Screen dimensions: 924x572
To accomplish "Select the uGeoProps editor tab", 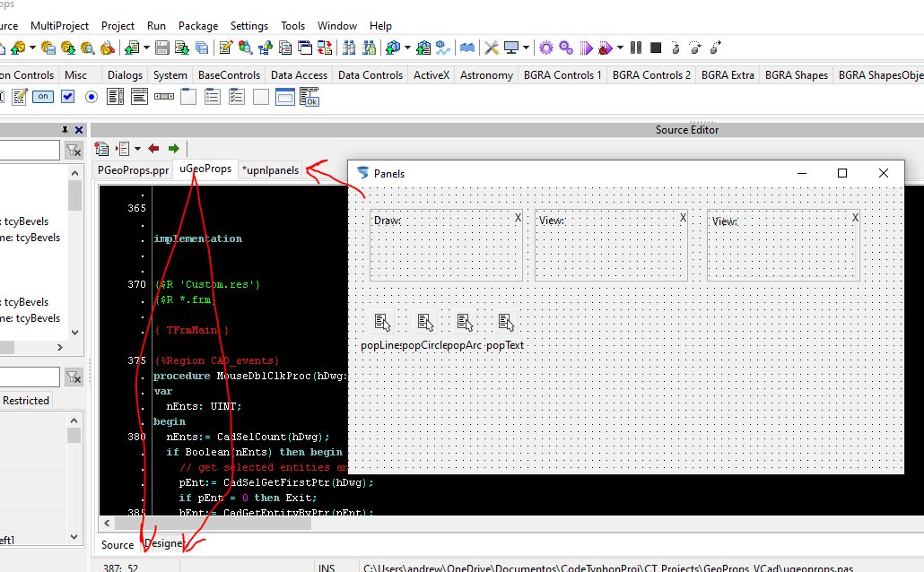I will pos(205,169).
